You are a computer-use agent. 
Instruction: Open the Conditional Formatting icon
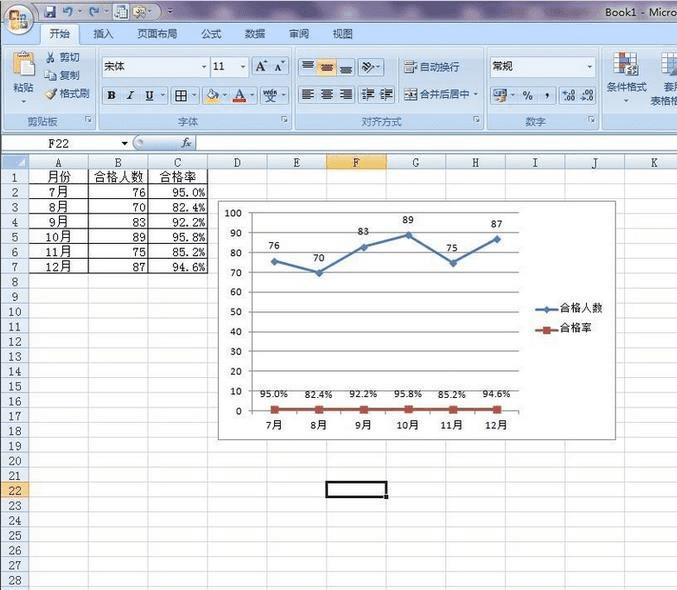tap(626, 64)
